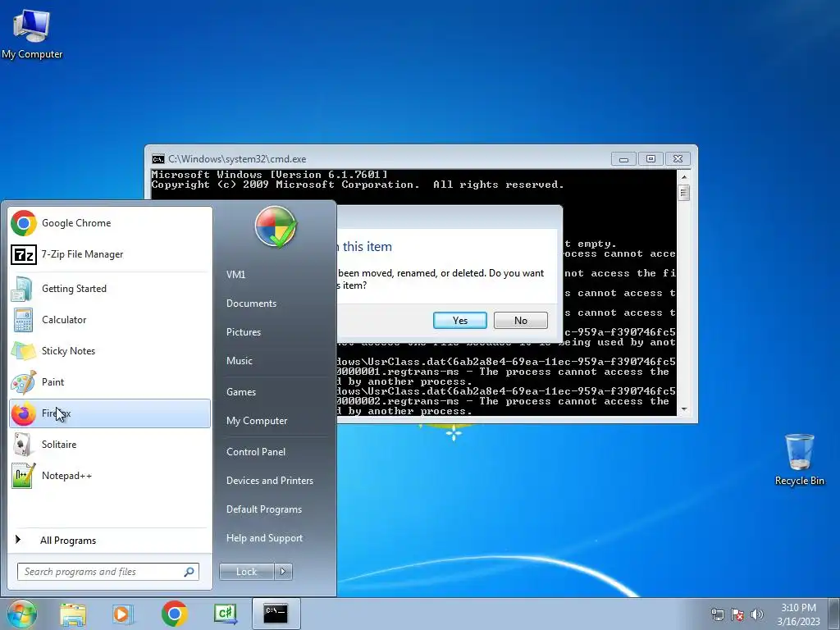Image resolution: width=840 pixels, height=630 pixels.
Task: Click cmd window scrollbar up arrow
Action: [683, 177]
